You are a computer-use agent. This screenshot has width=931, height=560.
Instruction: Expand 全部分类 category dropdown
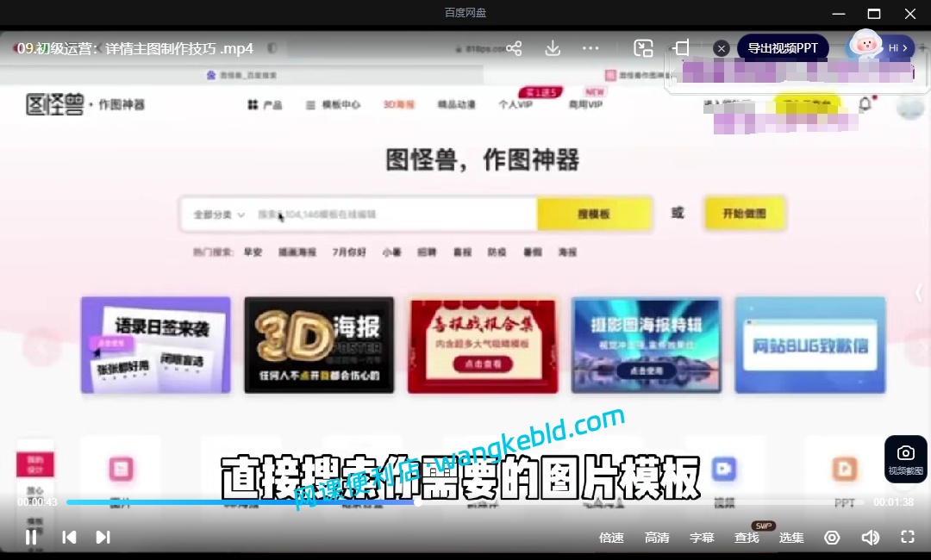pyautogui.click(x=218, y=215)
